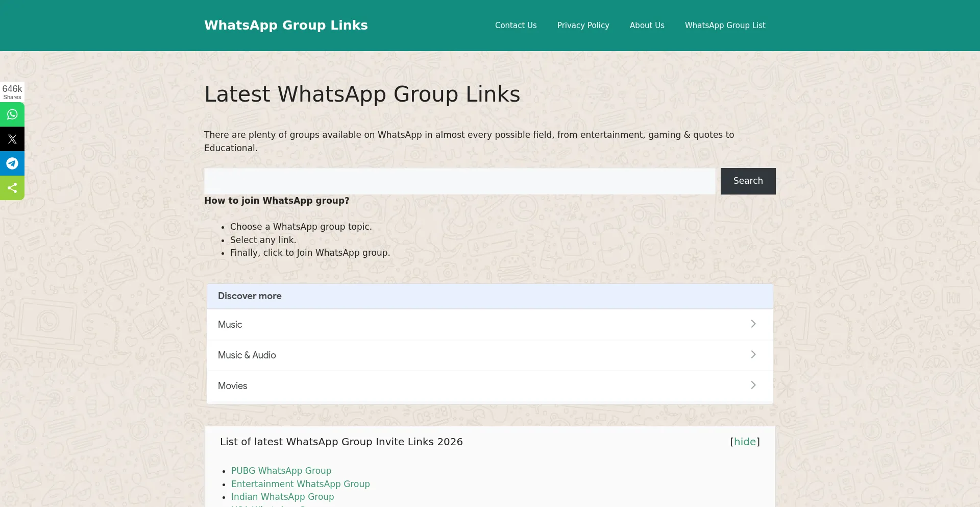Hide the table of contents list

[x=745, y=442]
